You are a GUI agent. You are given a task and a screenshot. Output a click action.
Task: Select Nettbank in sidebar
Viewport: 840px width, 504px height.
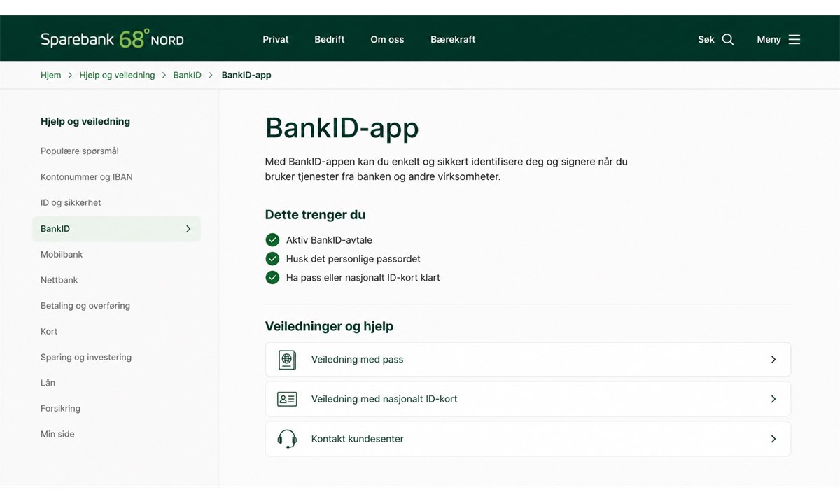tap(59, 280)
